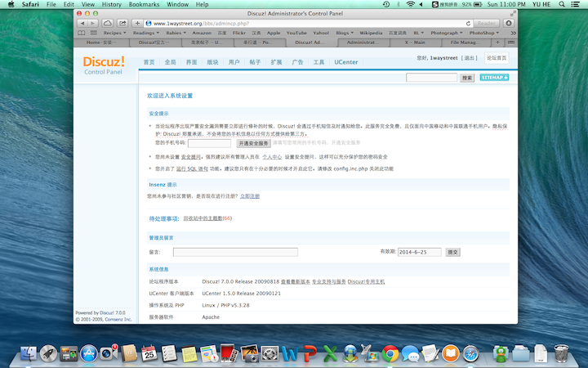Show all tabs button at tab bar end
This screenshot has width=588, height=368.
coord(510,43)
